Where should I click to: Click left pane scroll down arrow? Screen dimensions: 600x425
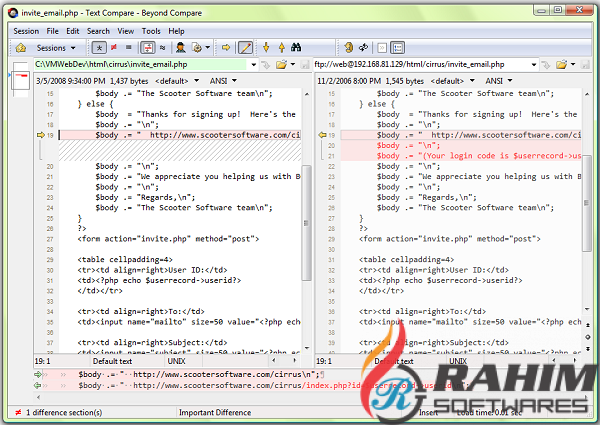[x=307, y=348]
